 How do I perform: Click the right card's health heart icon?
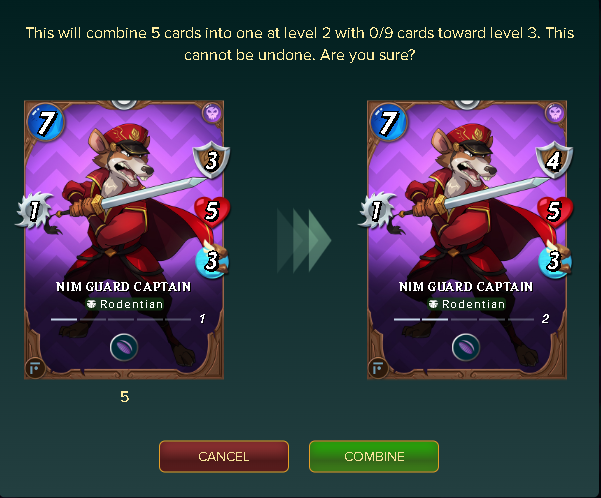click(x=555, y=211)
